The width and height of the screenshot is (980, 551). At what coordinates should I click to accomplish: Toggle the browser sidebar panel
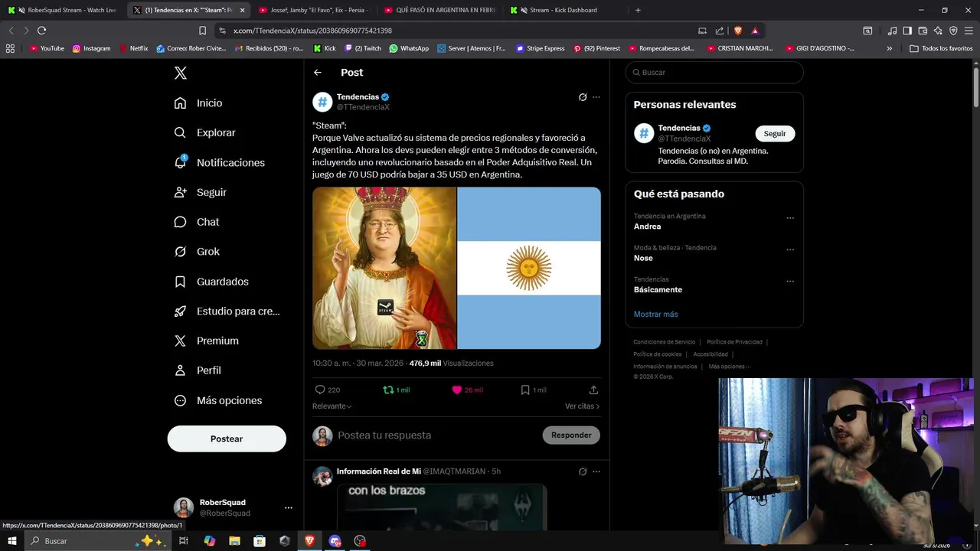click(907, 31)
